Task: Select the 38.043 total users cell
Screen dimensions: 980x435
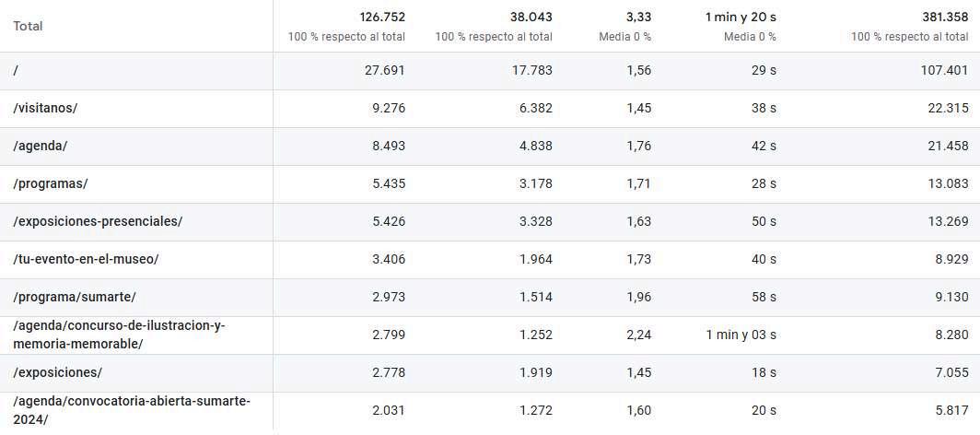Action: [531, 17]
